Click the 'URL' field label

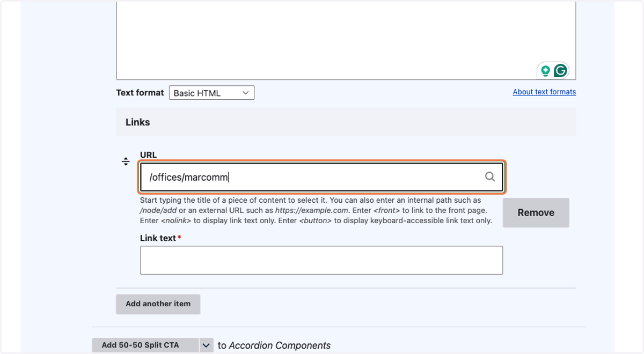[149, 155]
